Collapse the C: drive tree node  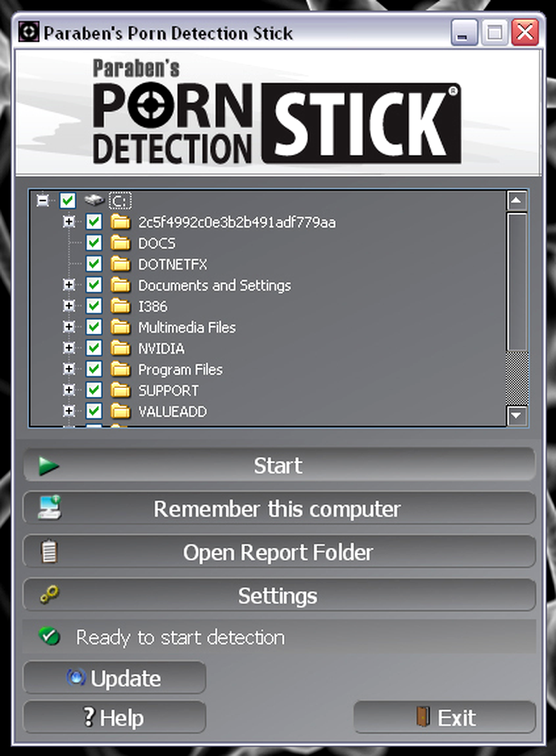(43, 200)
